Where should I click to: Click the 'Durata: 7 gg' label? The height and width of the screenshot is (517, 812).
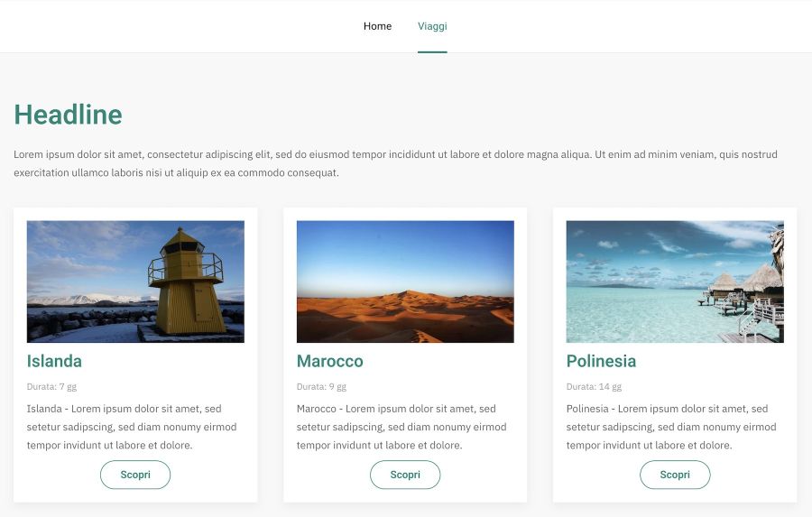click(51, 387)
